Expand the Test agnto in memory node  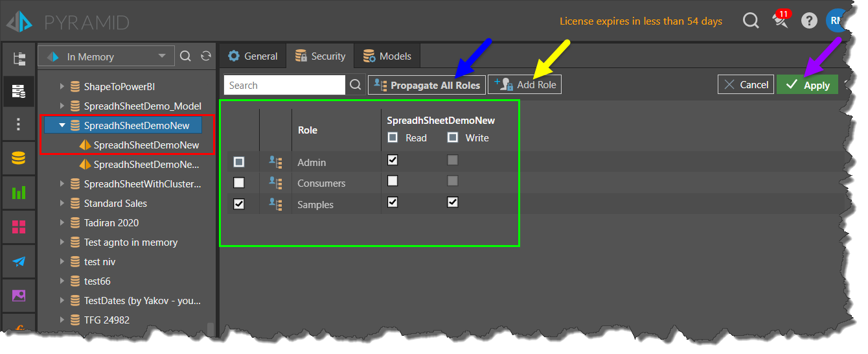pos(62,242)
